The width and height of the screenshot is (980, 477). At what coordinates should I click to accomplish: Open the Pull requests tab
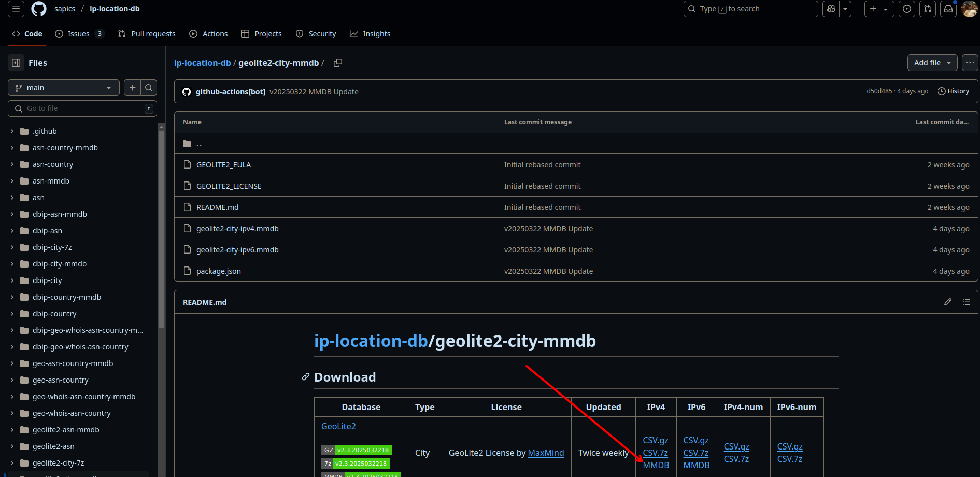[x=147, y=34]
